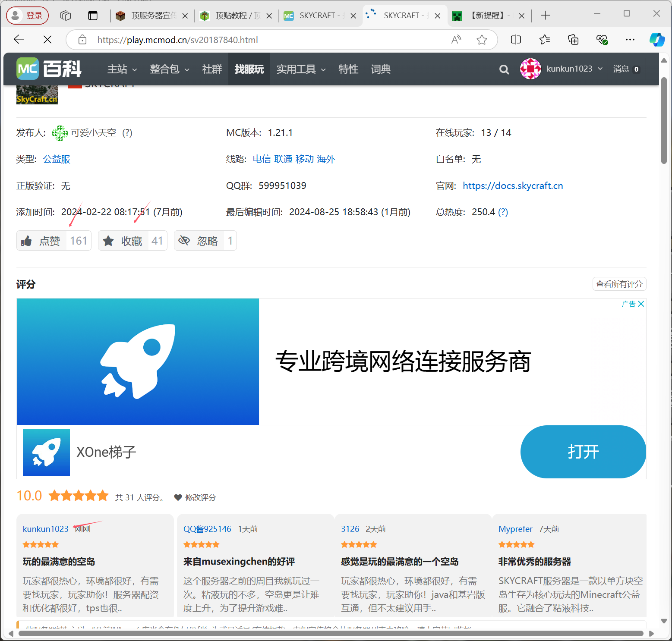Open the 特性 nav item
The height and width of the screenshot is (641, 672).
348,69
